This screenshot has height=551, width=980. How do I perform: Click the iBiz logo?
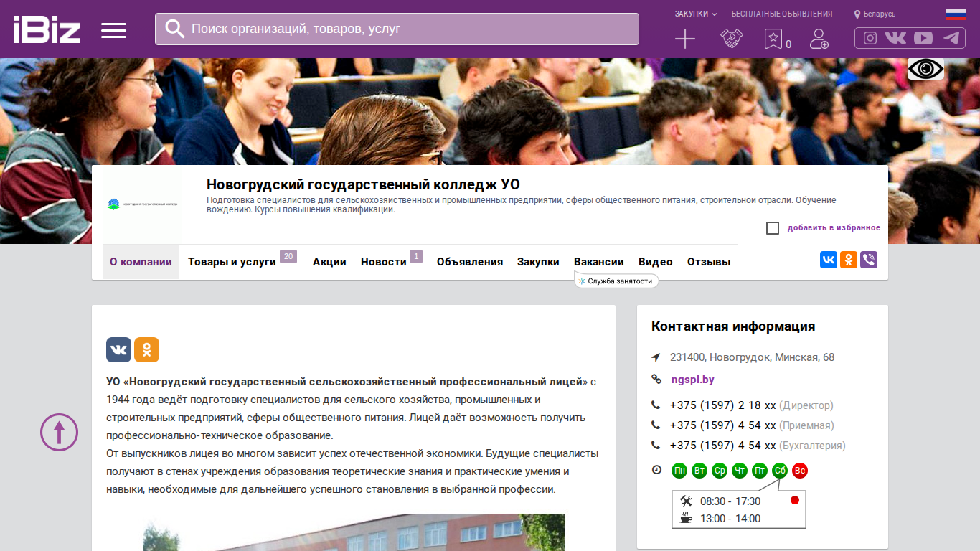(47, 29)
